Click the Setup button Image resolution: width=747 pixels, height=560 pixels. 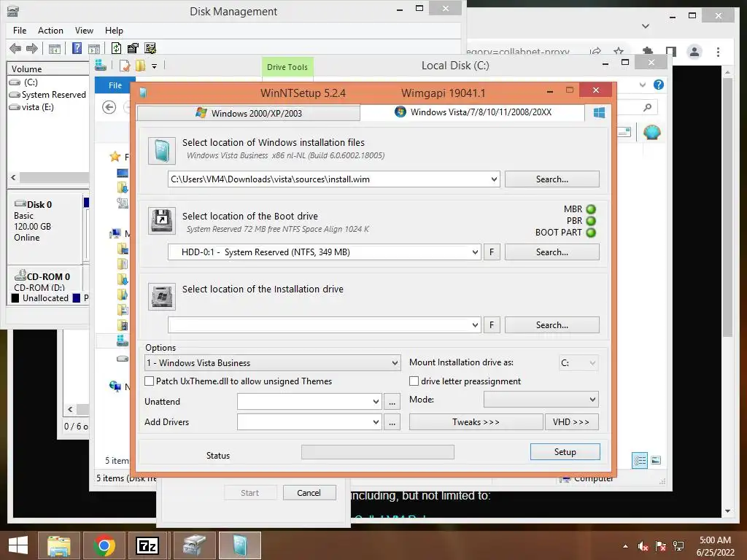pyautogui.click(x=565, y=452)
